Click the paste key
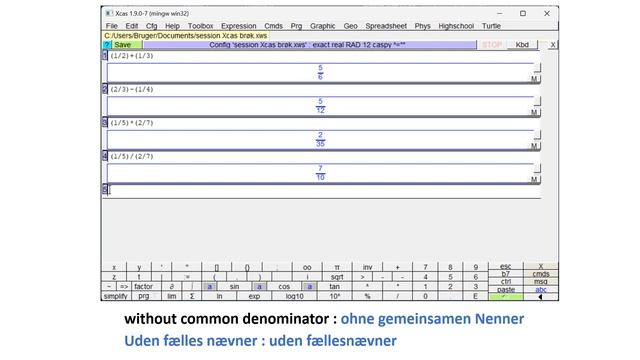This screenshot has height=360, width=640. [506, 289]
